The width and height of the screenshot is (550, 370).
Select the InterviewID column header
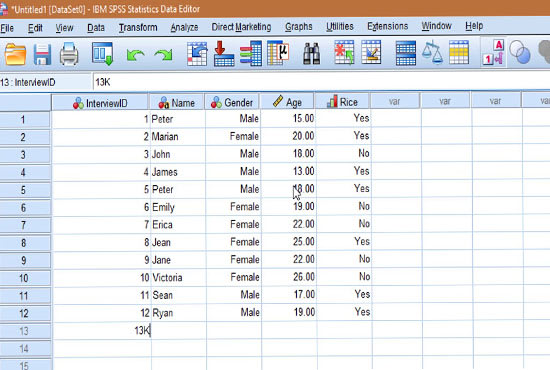(x=100, y=103)
